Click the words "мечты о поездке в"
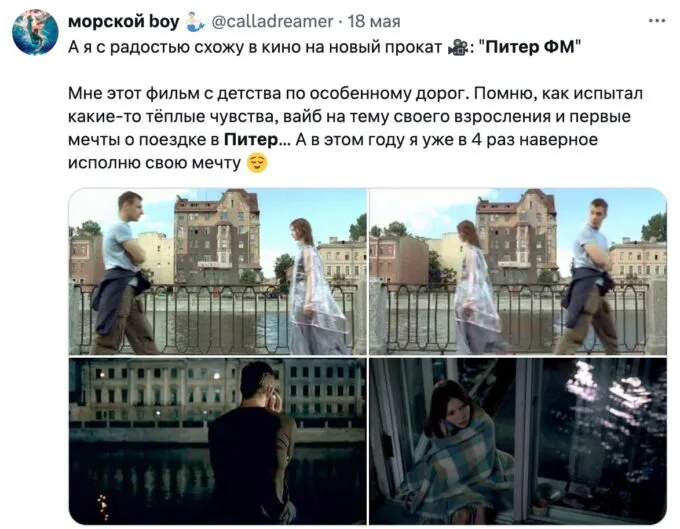Image resolution: width=680 pixels, height=529 pixels. pyautogui.click(x=144, y=140)
